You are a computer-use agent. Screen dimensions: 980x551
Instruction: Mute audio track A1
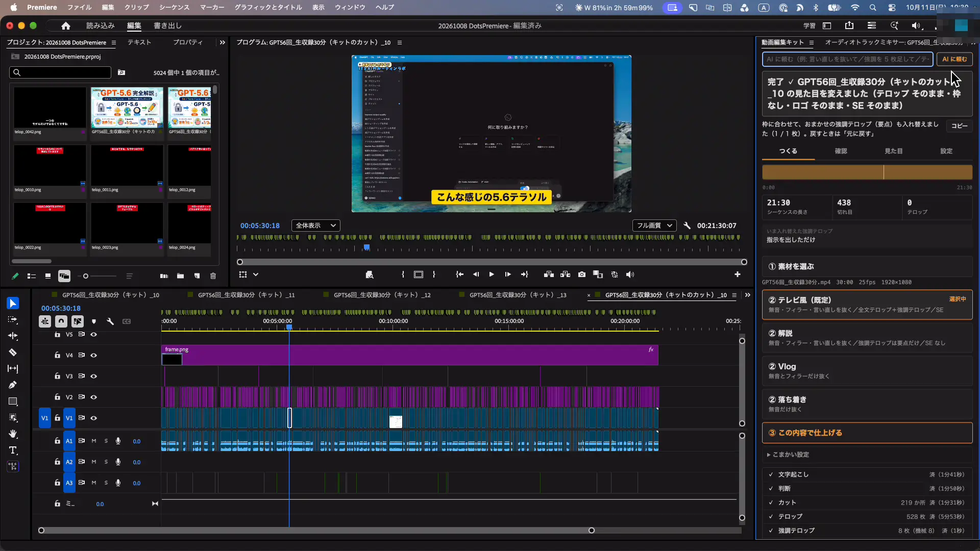click(94, 441)
